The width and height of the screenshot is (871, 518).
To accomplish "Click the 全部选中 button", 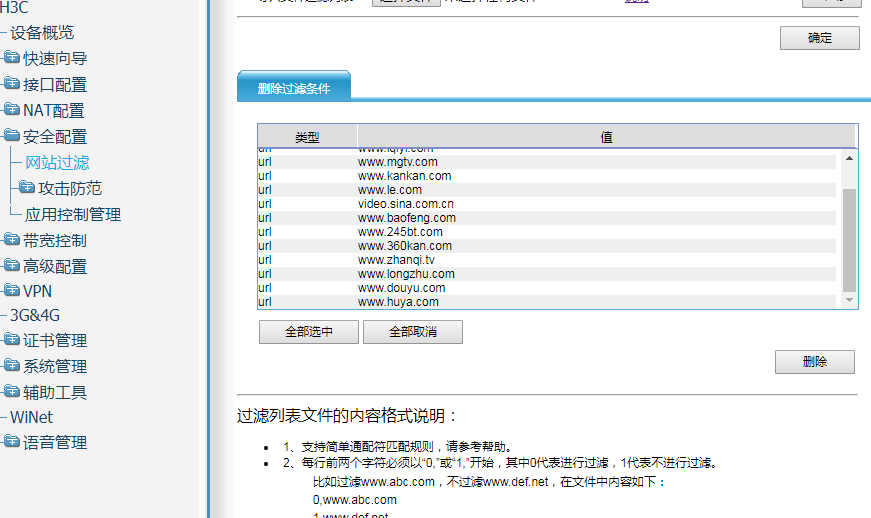I will pyautogui.click(x=308, y=332).
